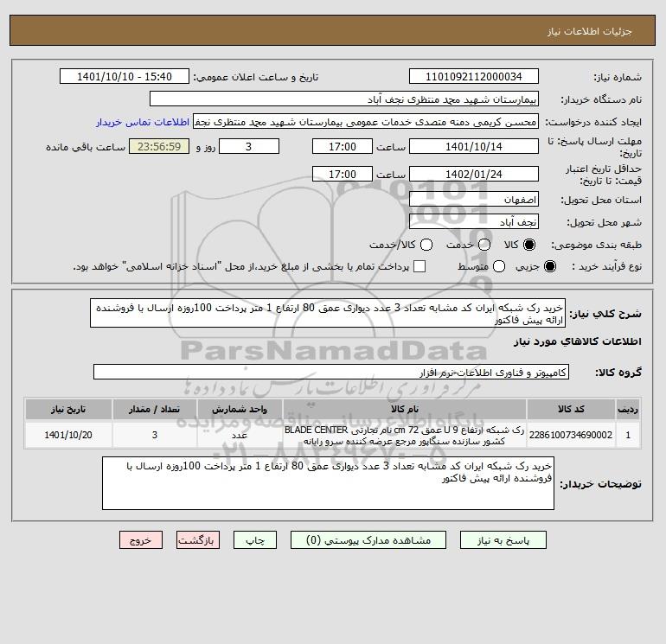Screen dimensions: 666x644
Task: Click the price validity time 17:00 field
Action: tap(343, 174)
